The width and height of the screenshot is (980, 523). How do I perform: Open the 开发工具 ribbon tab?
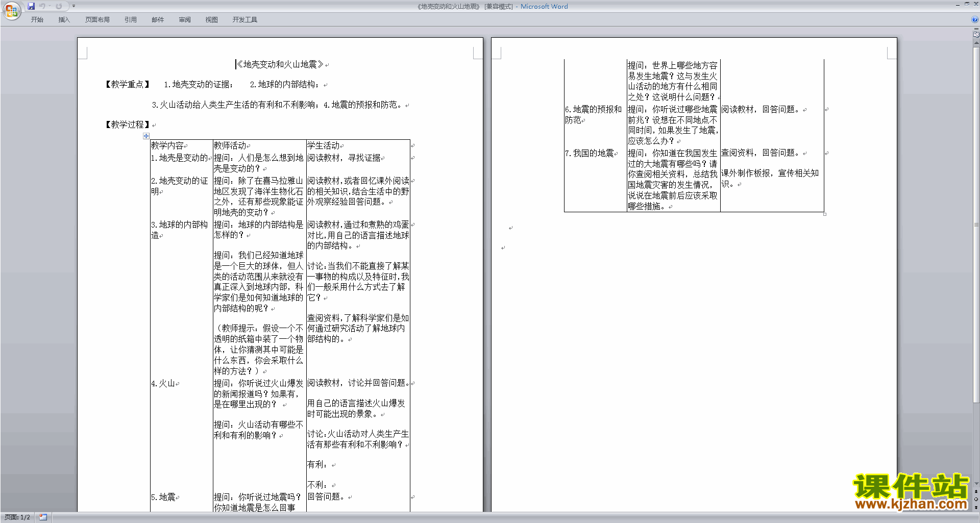245,20
